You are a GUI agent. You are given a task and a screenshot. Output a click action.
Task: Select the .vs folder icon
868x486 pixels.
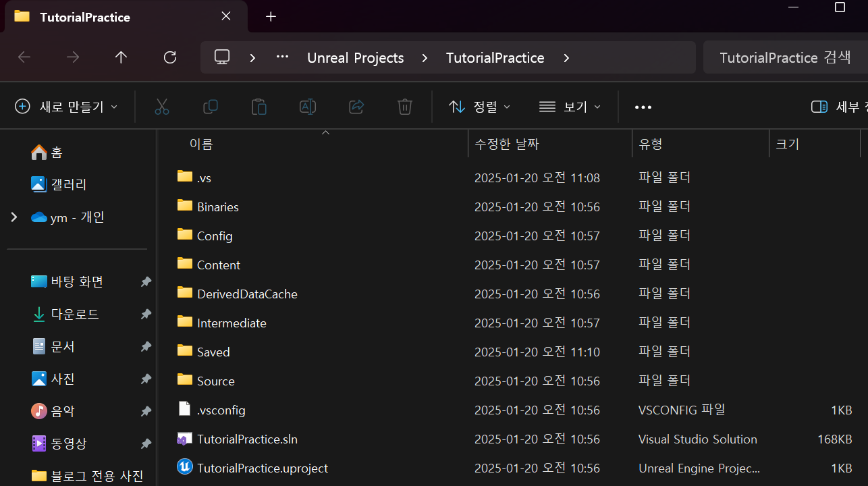(185, 177)
